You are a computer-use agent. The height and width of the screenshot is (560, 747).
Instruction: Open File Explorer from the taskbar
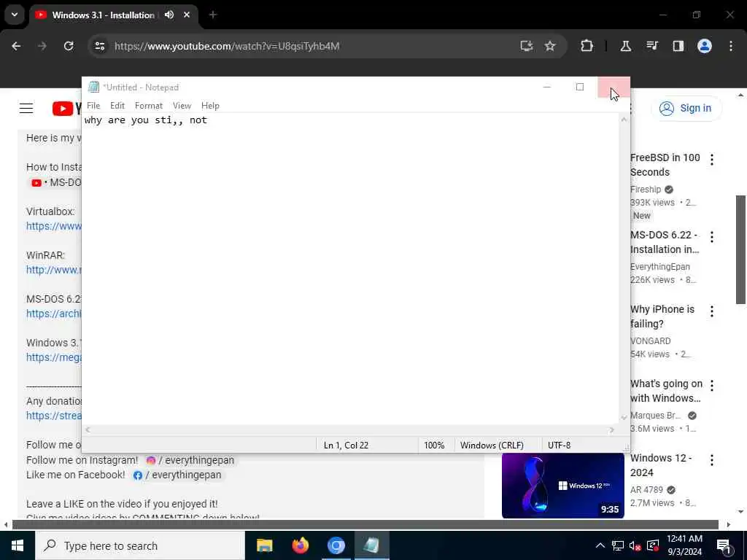[264, 545]
